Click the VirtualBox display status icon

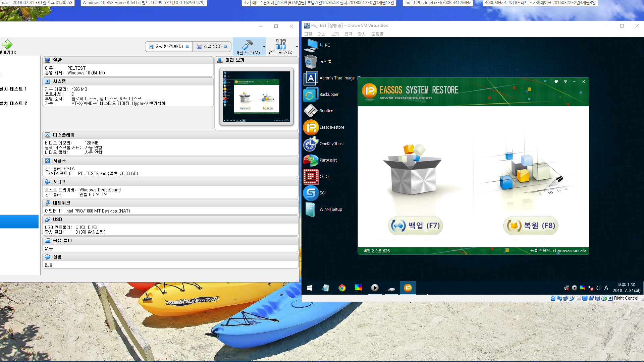point(585,298)
